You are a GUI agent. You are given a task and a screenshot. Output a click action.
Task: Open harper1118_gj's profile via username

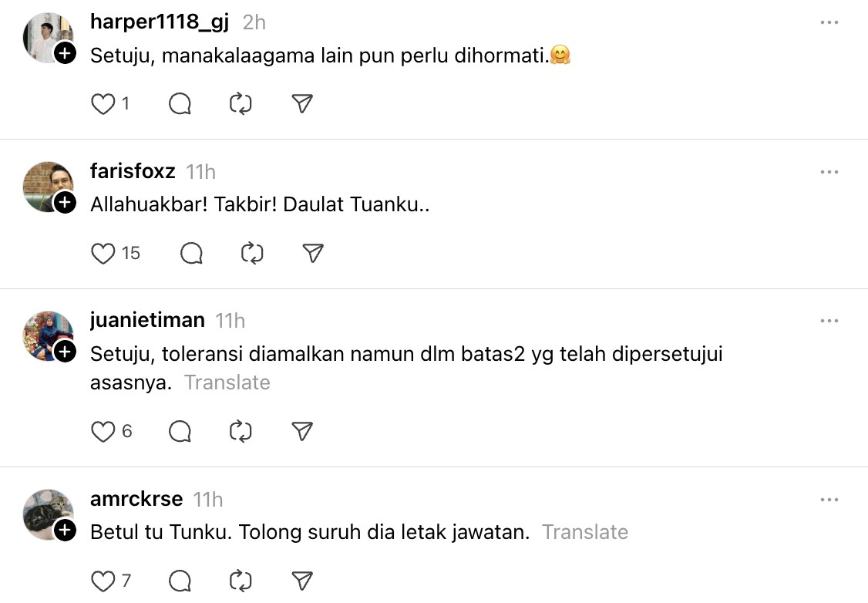pos(160,22)
